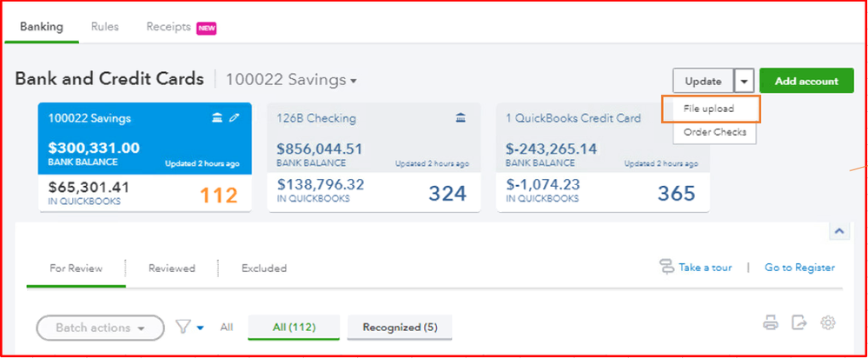
Task: Open the 100022 Savings account selector
Action: (x=291, y=80)
